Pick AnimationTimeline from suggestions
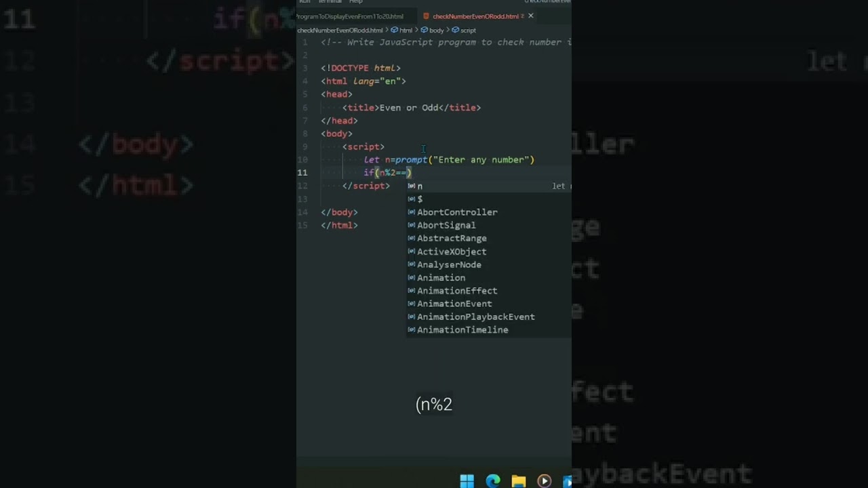Viewport: 868px width, 488px height. [x=489, y=330]
